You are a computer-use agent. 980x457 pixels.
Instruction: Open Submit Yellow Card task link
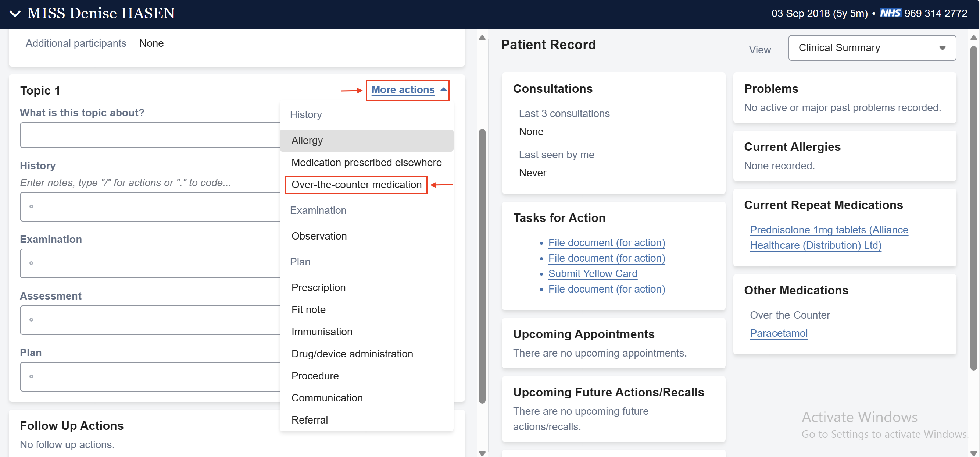click(592, 273)
